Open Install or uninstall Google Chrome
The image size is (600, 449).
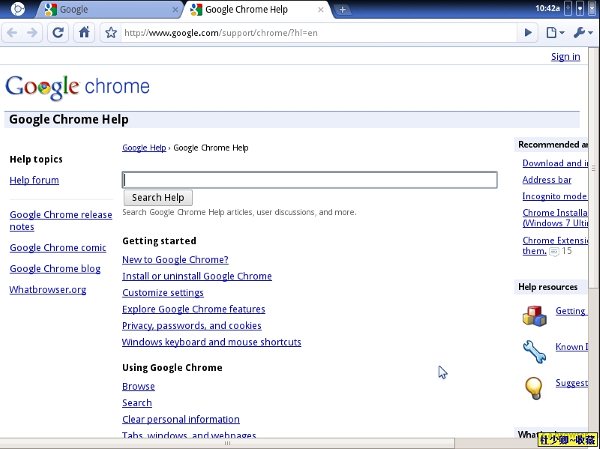pyautogui.click(x=197, y=276)
